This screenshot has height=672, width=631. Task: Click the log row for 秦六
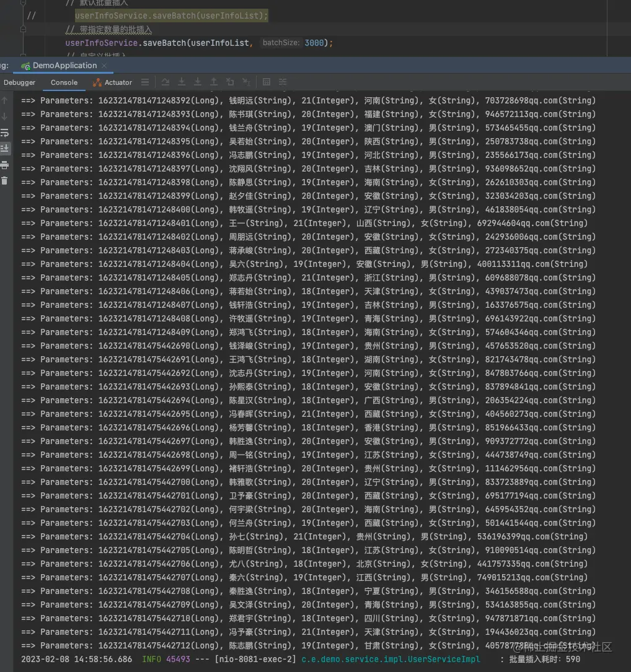(304, 578)
